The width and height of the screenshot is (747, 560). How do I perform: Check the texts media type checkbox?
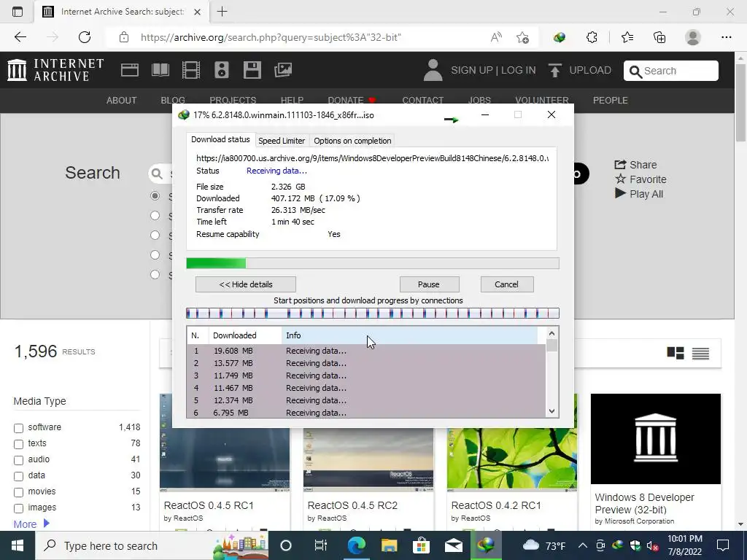pyautogui.click(x=18, y=444)
